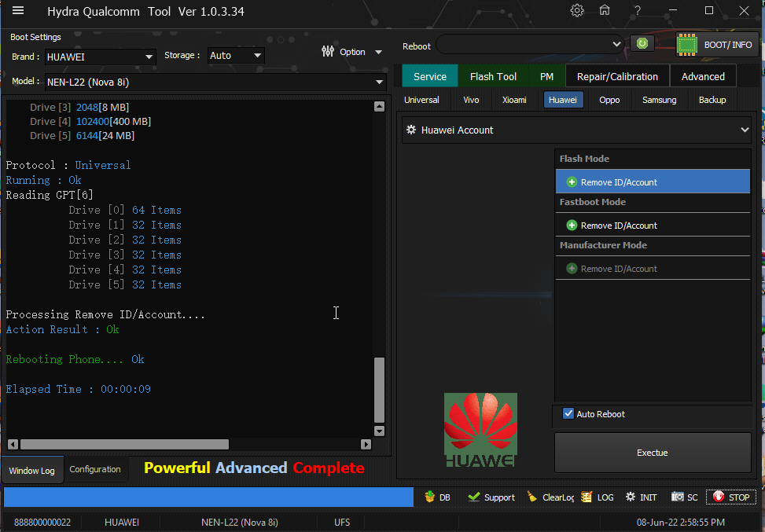
Task: Open the hamburger menu
Action: tap(18, 11)
